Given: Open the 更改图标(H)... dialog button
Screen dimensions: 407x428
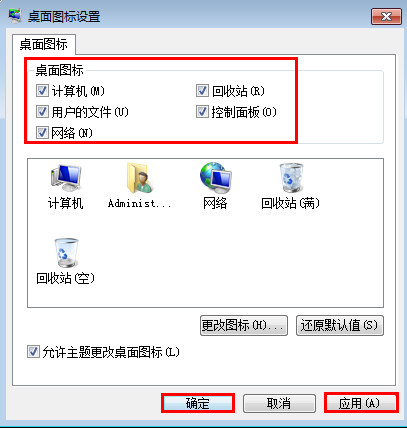Looking at the screenshot, I should coord(244,325).
